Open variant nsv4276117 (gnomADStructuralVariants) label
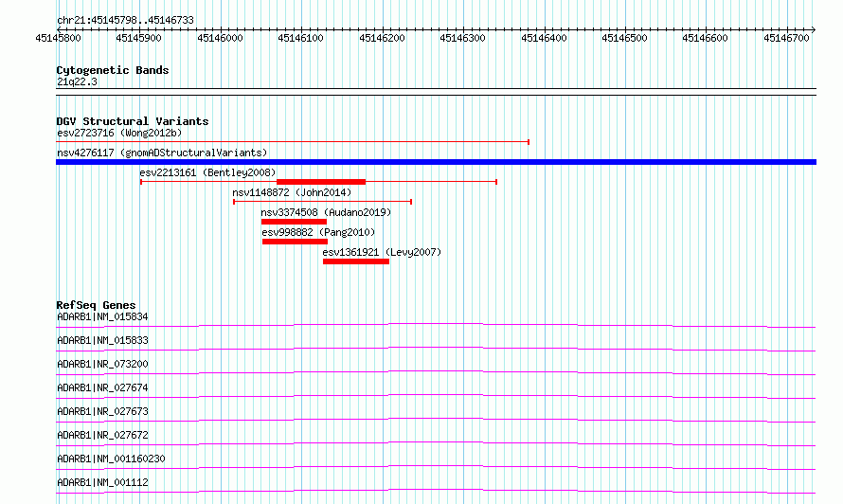 click(x=162, y=153)
